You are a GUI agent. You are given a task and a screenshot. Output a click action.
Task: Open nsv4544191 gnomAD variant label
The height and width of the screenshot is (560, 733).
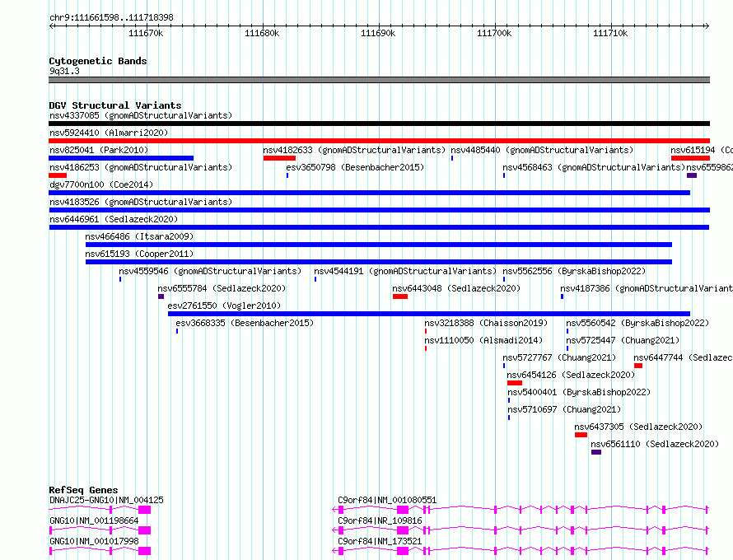tap(405, 271)
